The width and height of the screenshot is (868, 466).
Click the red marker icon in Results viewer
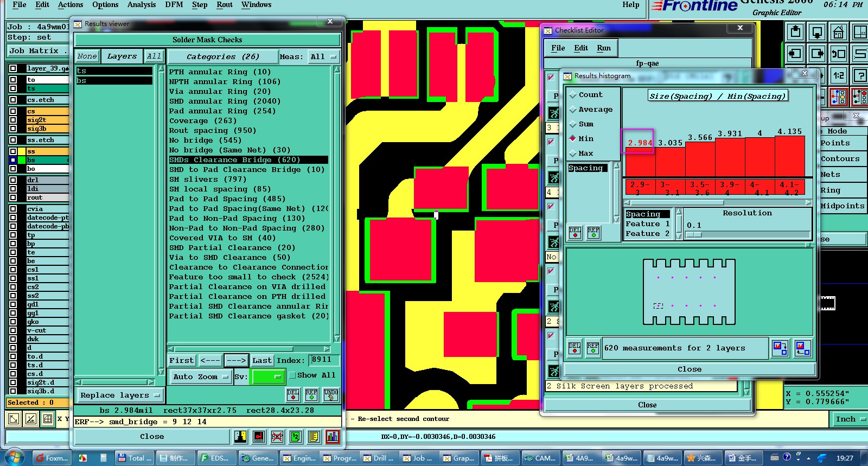[x=259, y=437]
